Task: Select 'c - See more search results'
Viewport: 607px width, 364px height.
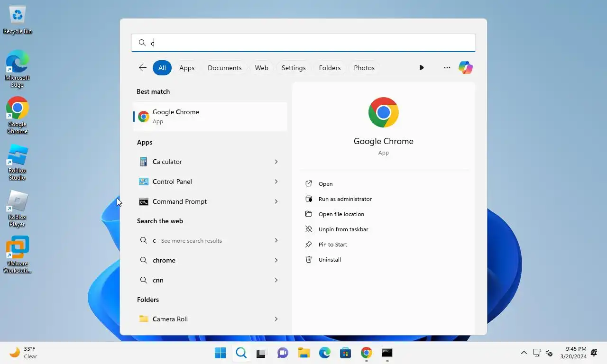Action: pos(202,240)
